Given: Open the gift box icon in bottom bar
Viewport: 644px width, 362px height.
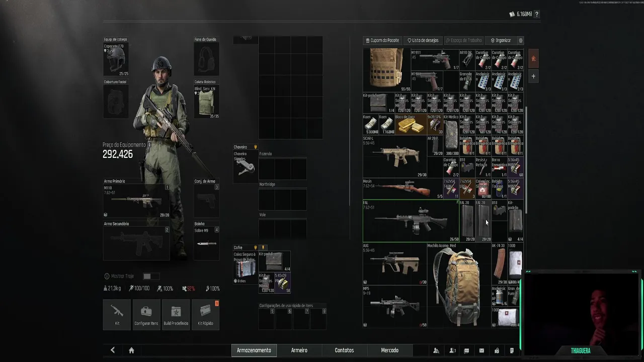Looking at the screenshot, I should click(497, 350).
